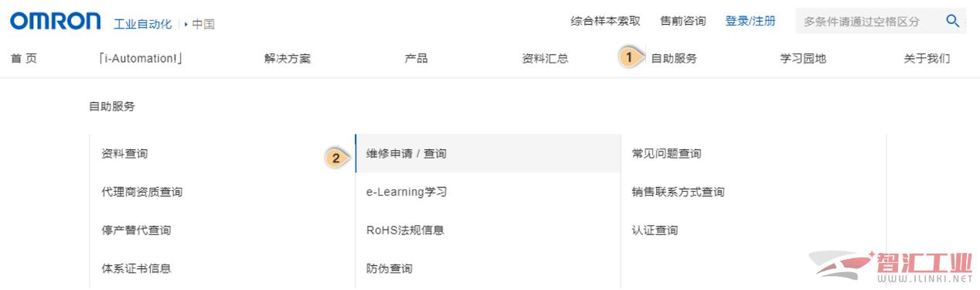Open the 自助服务 menu
The height and width of the screenshot is (290, 980).
click(x=673, y=58)
